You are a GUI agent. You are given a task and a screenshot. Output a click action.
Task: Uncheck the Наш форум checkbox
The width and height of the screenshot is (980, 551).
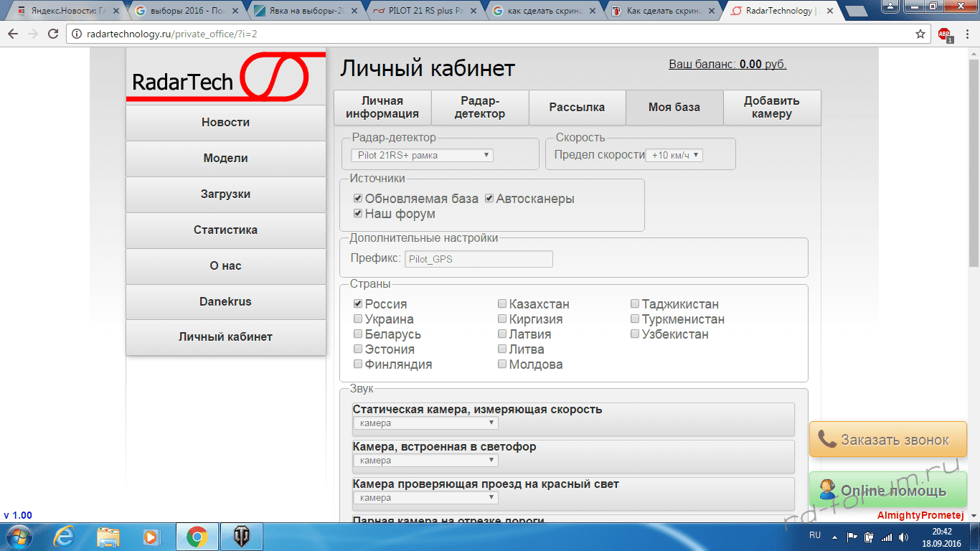click(x=358, y=214)
